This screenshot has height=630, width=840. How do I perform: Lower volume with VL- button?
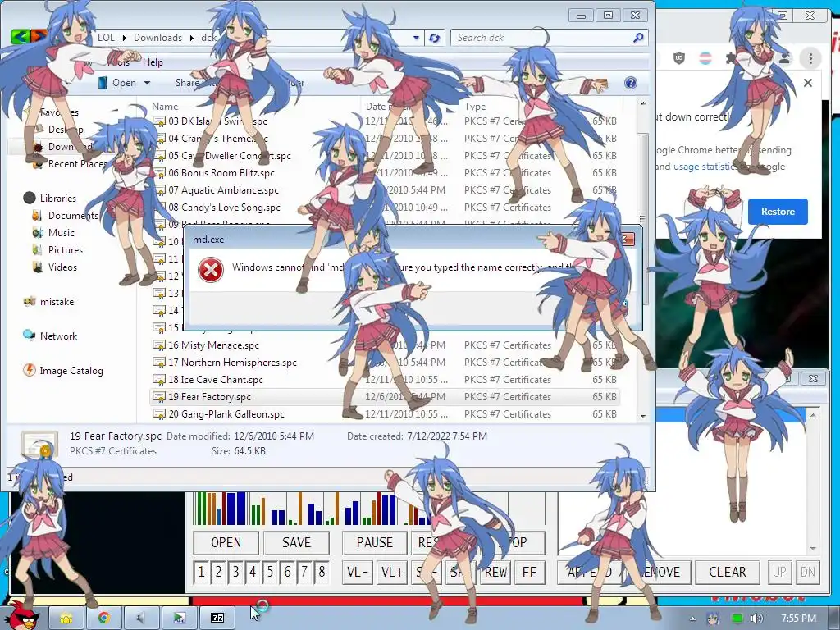point(358,572)
